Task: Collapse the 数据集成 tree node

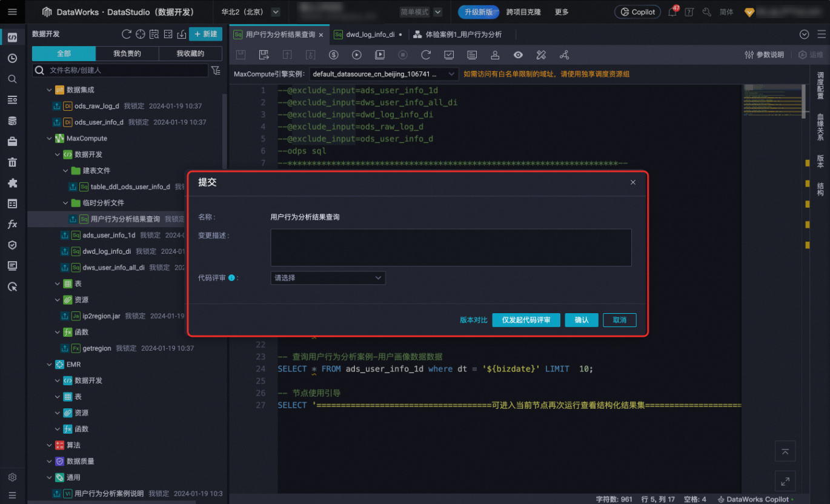Action: pos(50,90)
